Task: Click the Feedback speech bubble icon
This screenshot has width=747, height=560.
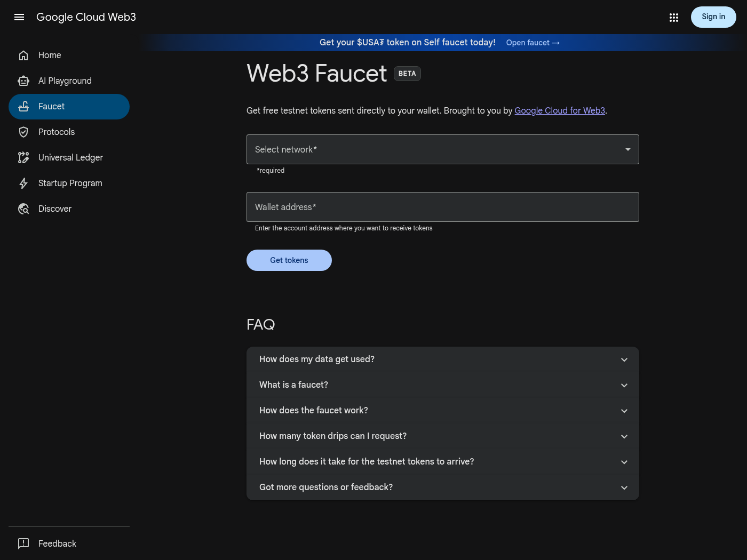Action: tap(23, 543)
